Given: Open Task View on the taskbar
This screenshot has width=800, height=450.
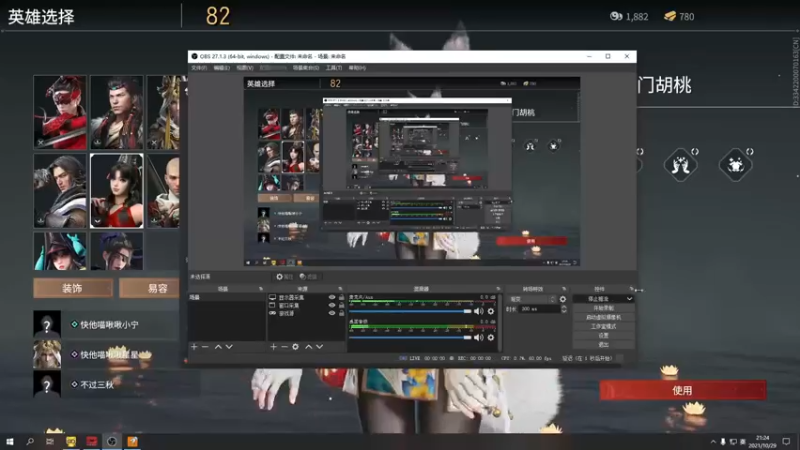Looking at the screenshot, I should click(x=50, y=441).
